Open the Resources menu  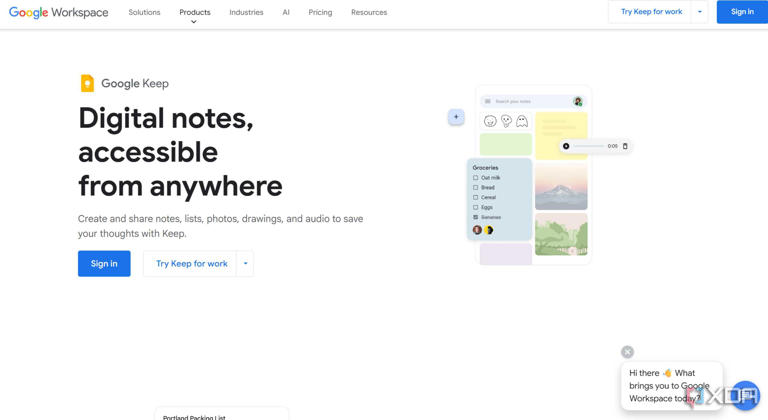[369, 12]
